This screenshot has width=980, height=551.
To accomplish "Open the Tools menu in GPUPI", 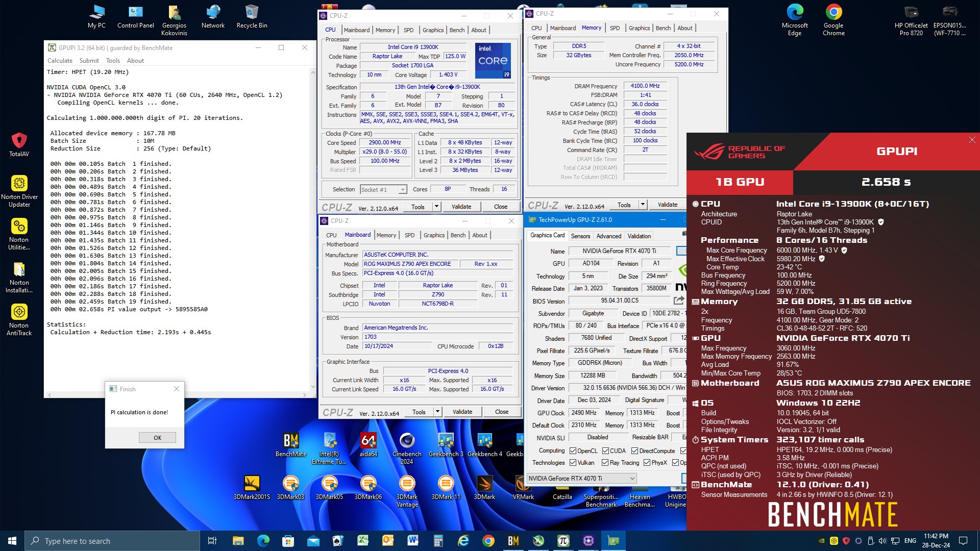I will point(113,60).
